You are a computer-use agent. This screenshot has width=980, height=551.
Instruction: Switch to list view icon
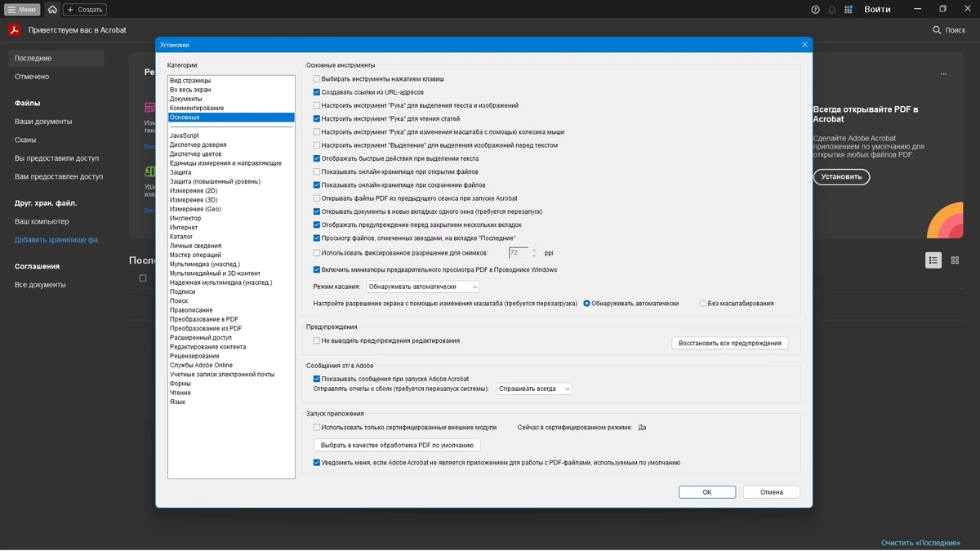[933, 260]
